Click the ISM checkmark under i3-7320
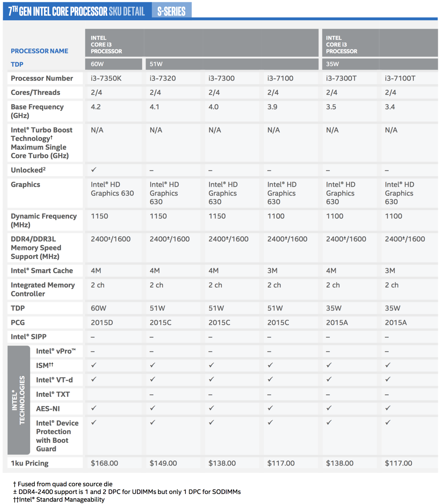The width and height of the screenshot is (442, 504). [x=153, y=365]
